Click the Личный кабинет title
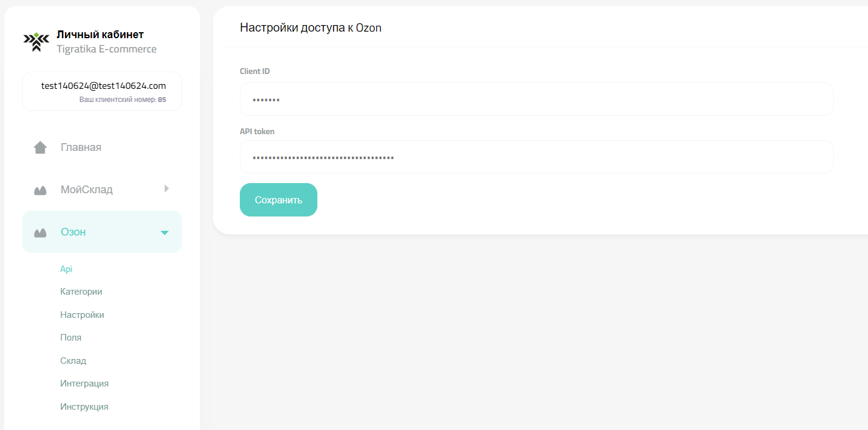Viewport: 868px width, 430px height. 100,35
